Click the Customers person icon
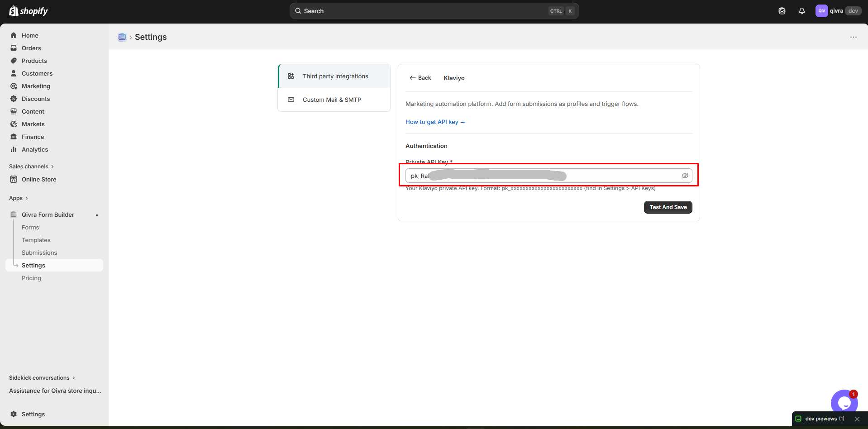868x429 pixels. point(14,73)
